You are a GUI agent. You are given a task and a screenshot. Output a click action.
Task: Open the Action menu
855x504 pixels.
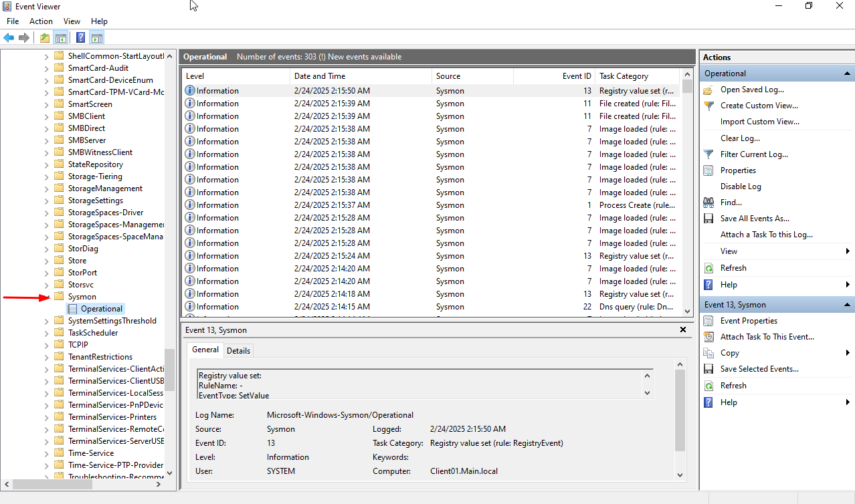tap(41, 21)
